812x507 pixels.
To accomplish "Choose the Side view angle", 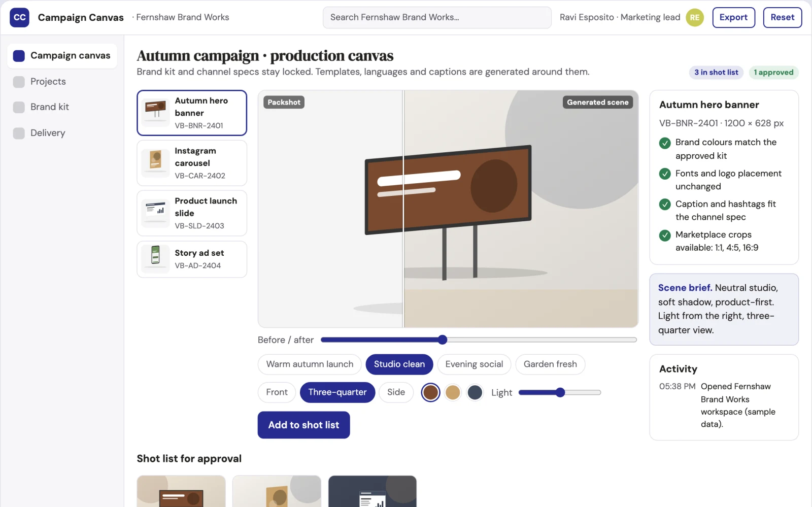I will [x=396, y=392].
